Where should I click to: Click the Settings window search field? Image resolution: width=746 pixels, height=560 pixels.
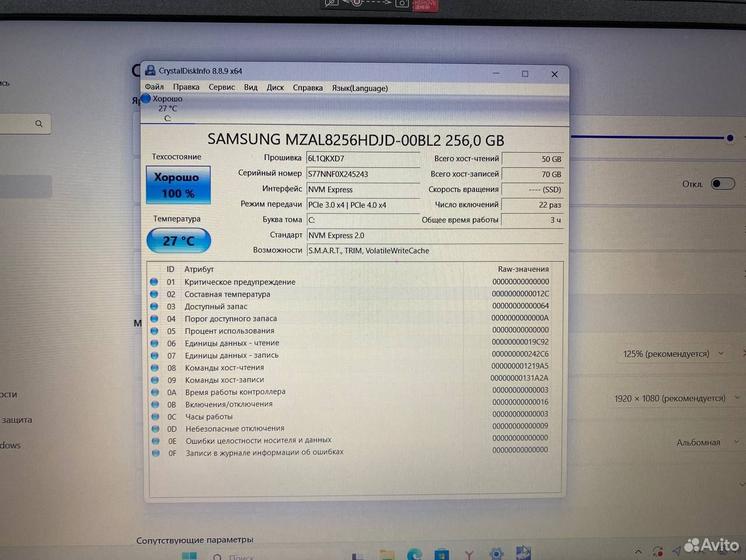[x=24, y=124]
